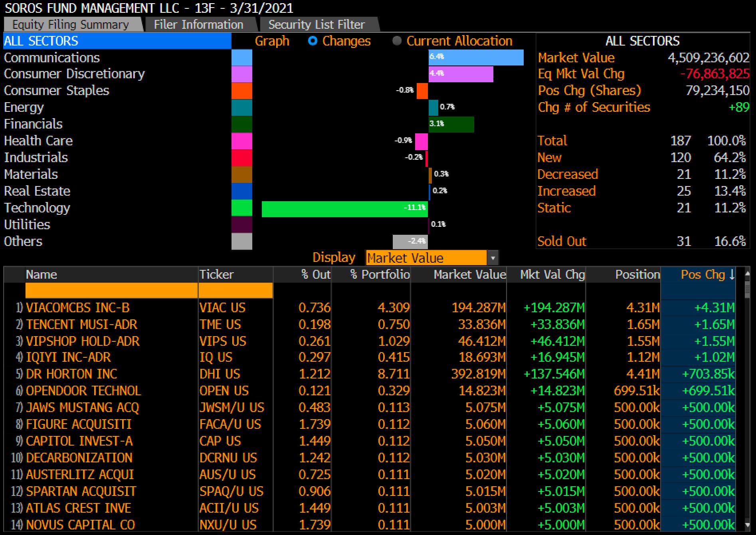The image size is (756, 535).
Task: Click the Consumer Staples orange color swatch
Action: point(242,91)
